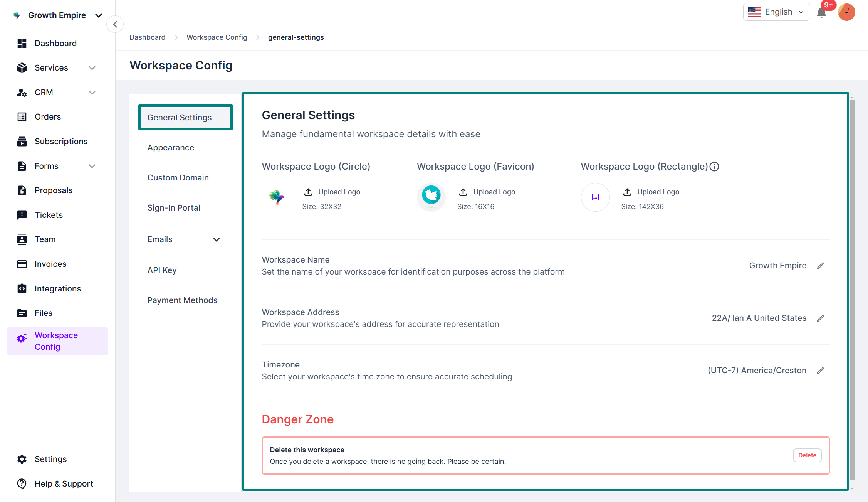The width and height of the screenshot is (868, 502).
Task: Open the Growth Empire workspace switcher
Action: [58, 15]
